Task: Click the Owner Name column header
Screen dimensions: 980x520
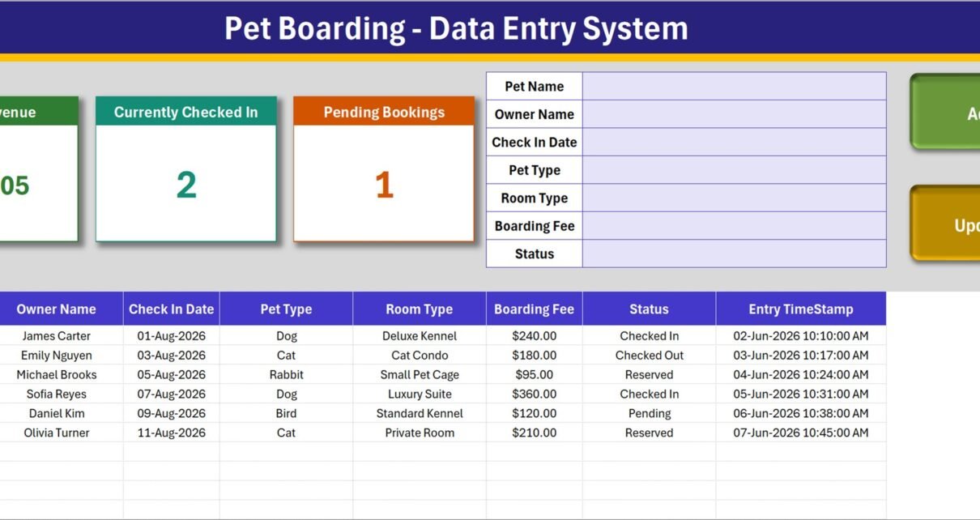Action: pyautogui.click(x=57, y=309)
